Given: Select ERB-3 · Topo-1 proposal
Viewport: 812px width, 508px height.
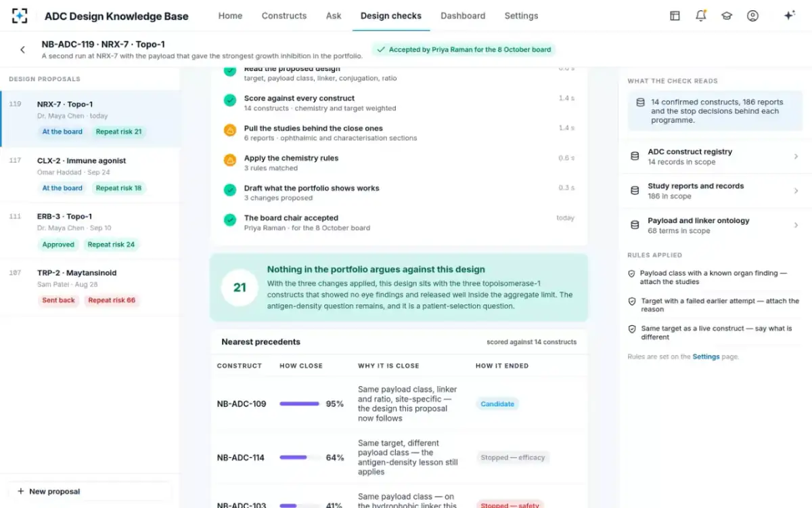Looking at the screenshot, I should [90, 231].
